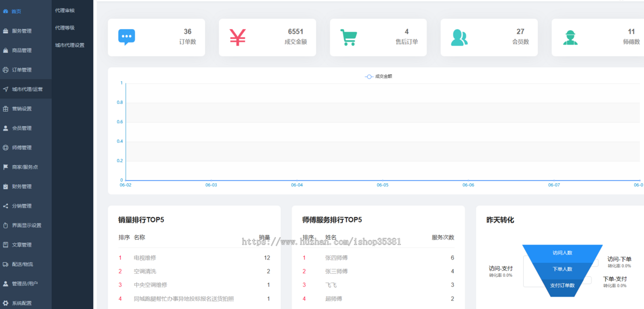Open the 首页 menu item

click(x=26, y=11)
